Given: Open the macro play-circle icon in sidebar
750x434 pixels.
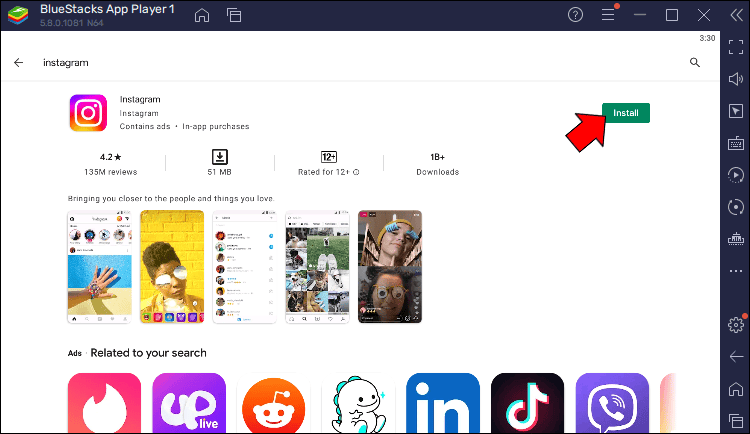Looking at the screenshot, I should [x=736, y=175].
